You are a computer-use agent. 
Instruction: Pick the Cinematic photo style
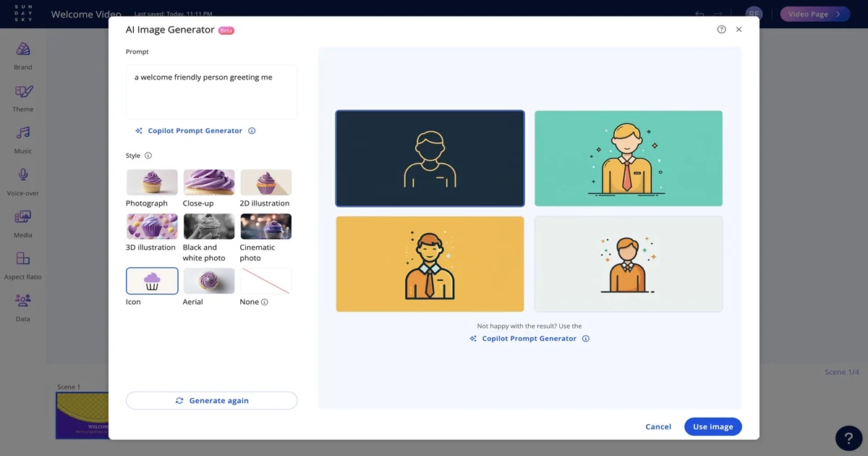click(265, 227)
